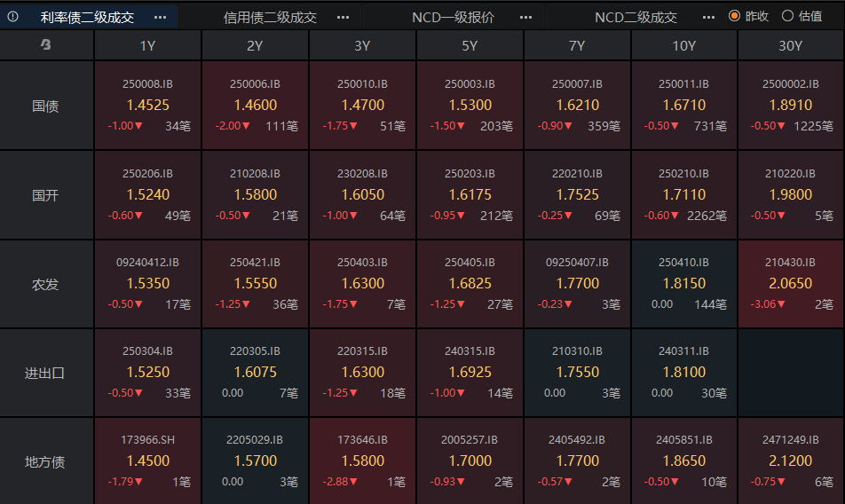The width and height of the screenshot is (845, 504).
Task: Open the ellipsis menu after 信用债二级成交
Action: [x=344, y=17]
